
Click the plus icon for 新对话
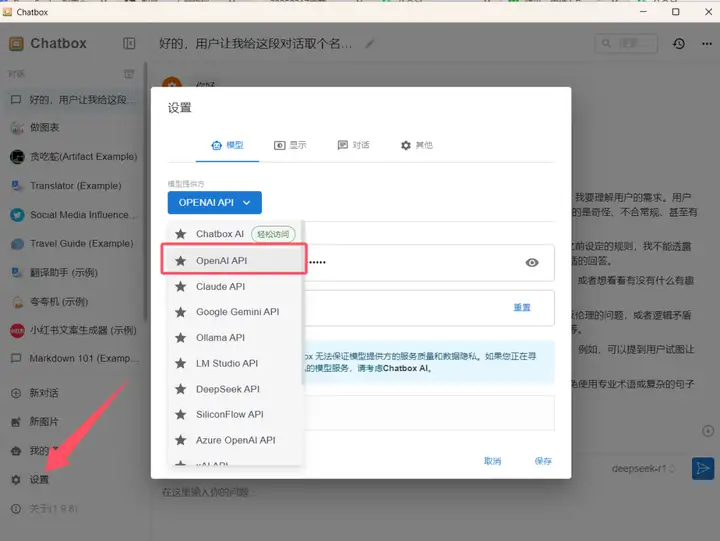click(16, 393)
